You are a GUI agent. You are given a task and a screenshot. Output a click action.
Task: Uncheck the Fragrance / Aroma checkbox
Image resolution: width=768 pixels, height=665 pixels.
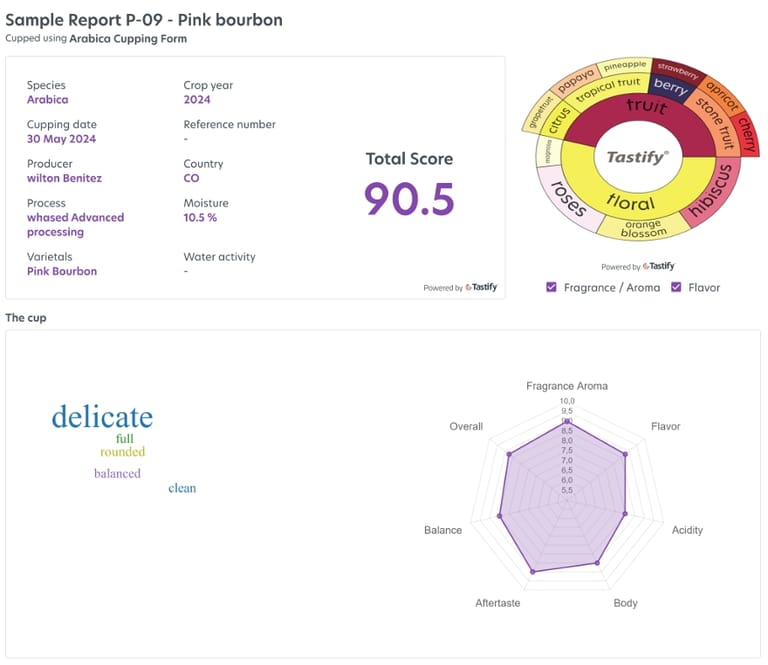552,288
